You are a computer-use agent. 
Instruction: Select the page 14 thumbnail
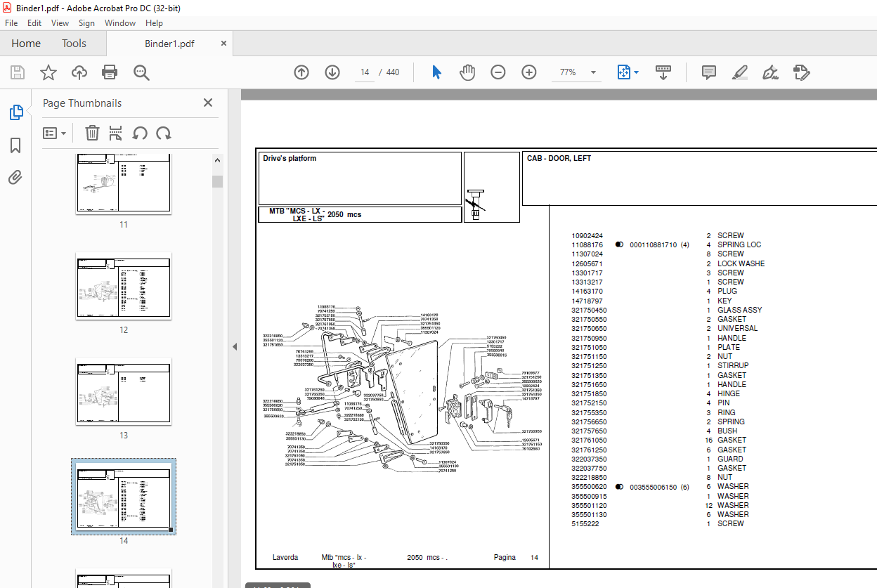coord(124,497)
